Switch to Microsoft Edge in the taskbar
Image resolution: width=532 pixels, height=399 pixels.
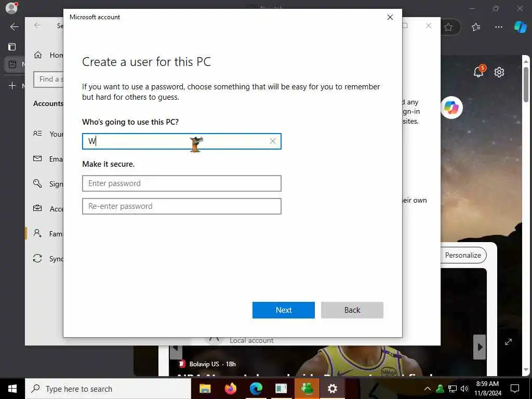coord(256,389)
